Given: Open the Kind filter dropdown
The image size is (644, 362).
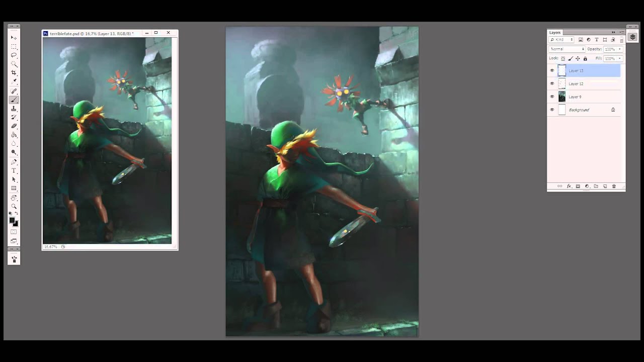Looking at the screenshot, I should coord(561,40).
